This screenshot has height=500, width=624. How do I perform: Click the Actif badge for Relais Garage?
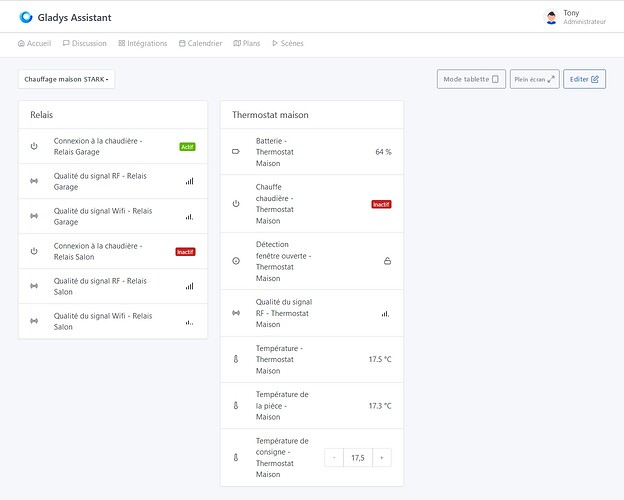[187, 147]
